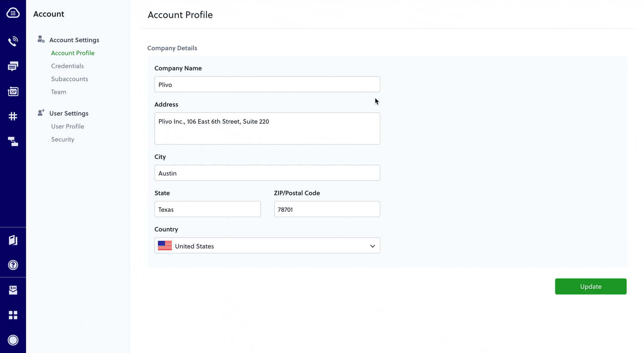Click into the Company Name field
This screenshot has height=353, width=644.
267,84
